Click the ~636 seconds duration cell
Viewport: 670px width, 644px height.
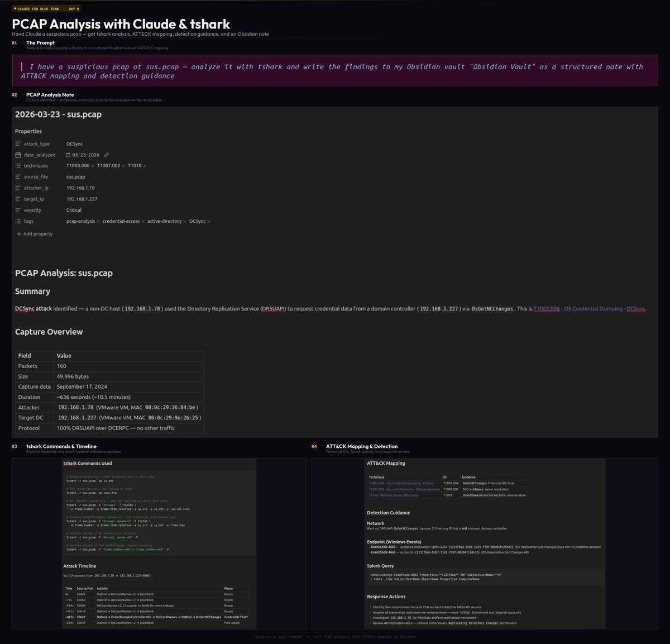tap(129, 397)
